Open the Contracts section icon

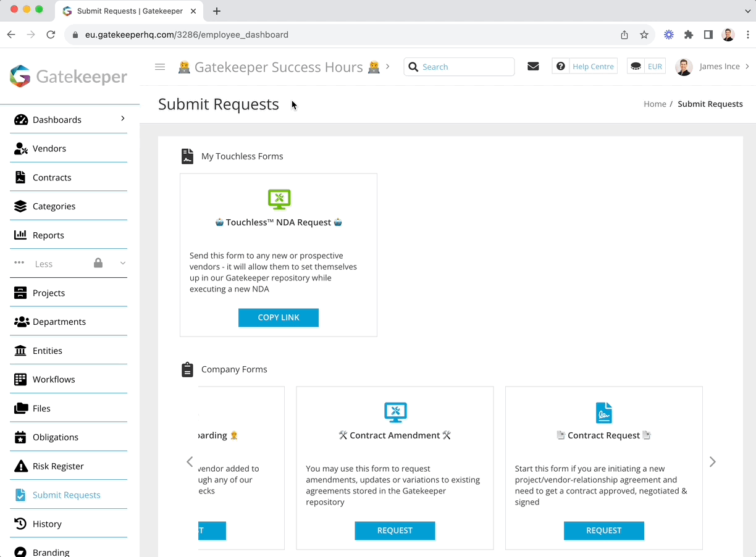pyautogui.click(x=19, y=177)
